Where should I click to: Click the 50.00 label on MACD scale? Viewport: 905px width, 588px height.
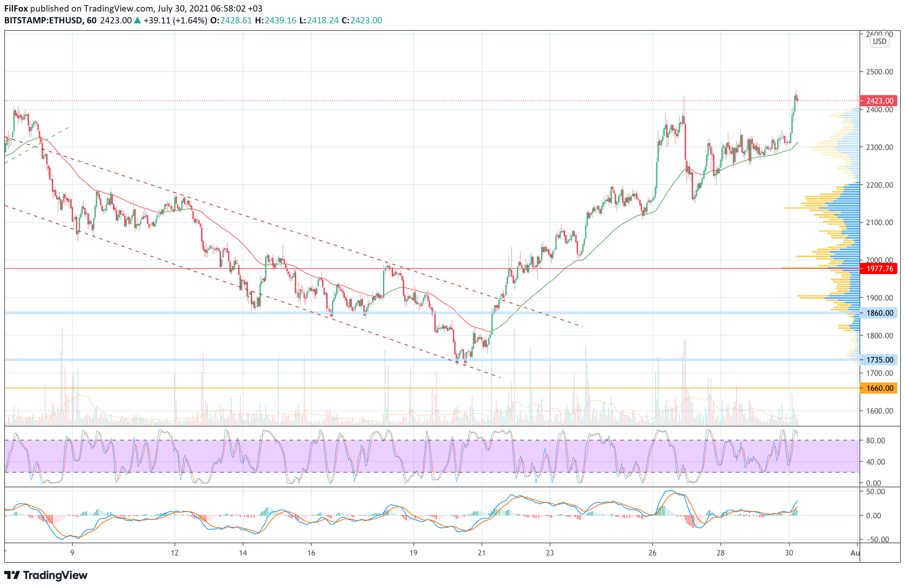875,492
